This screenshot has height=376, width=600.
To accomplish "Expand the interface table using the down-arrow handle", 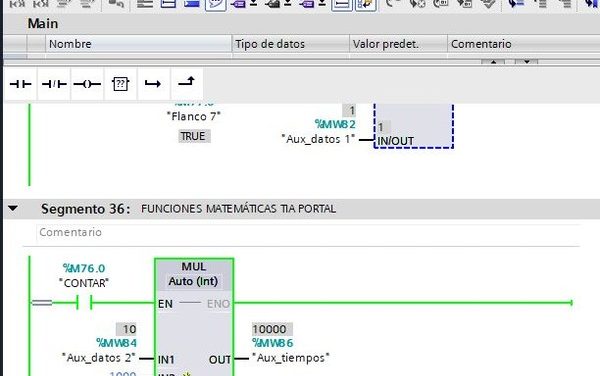I will coord(527,62).
